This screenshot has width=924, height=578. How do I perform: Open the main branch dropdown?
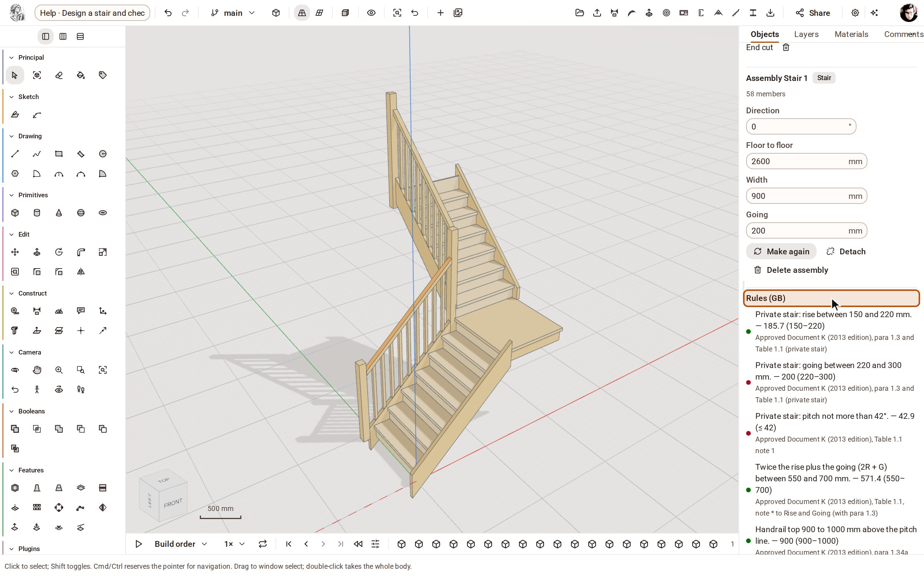pos(233,13)
